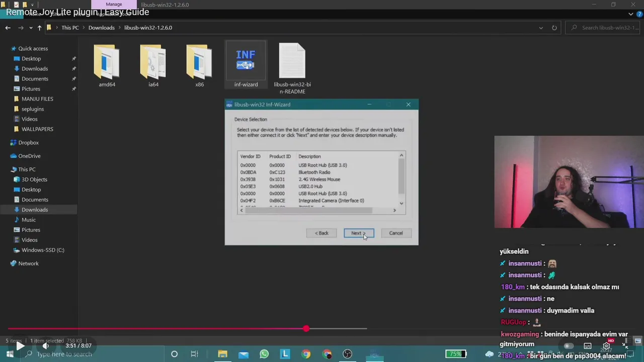644x362 pixels.
Task: Go up one folder level
Action: pyautogui.click(x=39, y=28)
